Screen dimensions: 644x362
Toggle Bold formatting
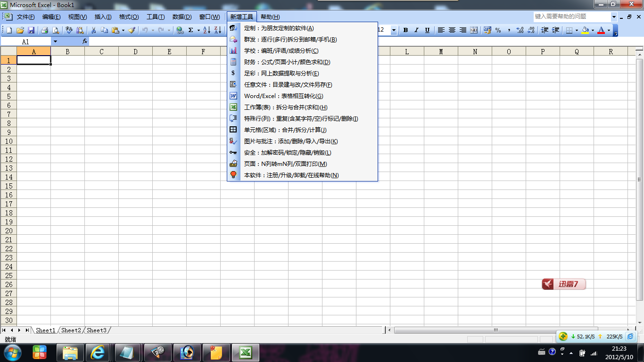[x=405, y=30]
